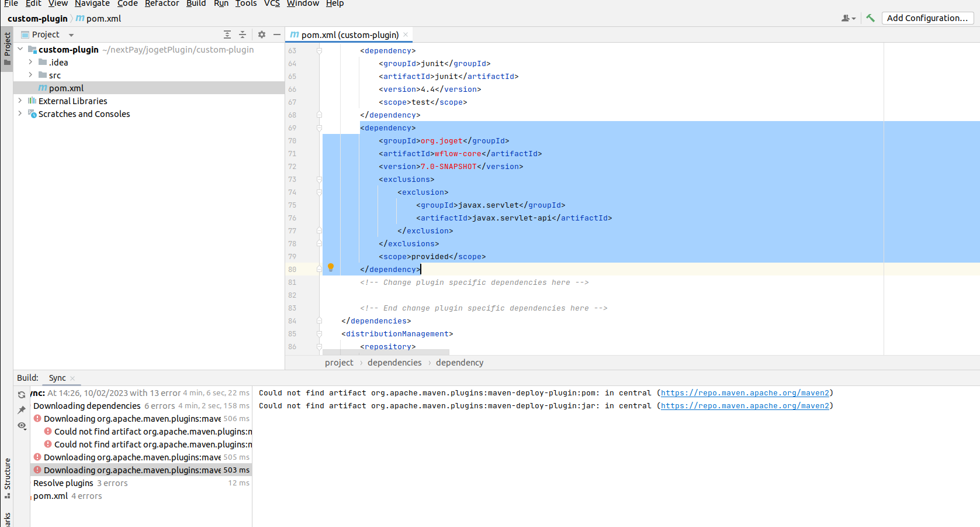
Task: Click the Add Configuration button
Action: point(927,18)
